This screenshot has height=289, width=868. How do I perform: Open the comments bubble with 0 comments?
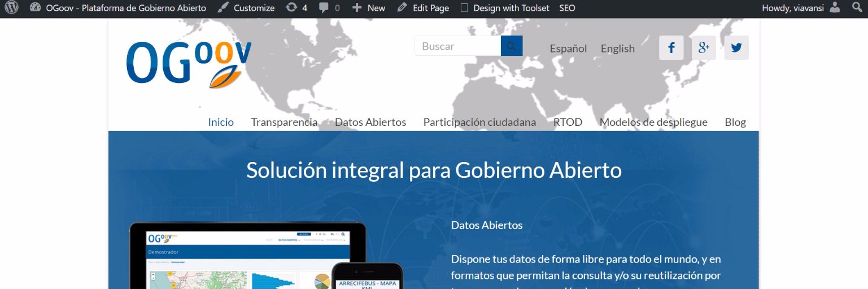(329, 8)
